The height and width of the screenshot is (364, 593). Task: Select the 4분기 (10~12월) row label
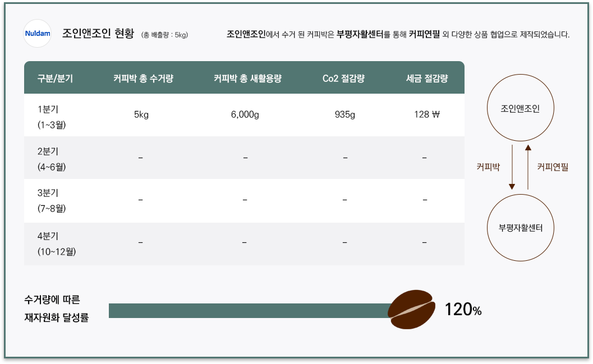pos(57,244)
